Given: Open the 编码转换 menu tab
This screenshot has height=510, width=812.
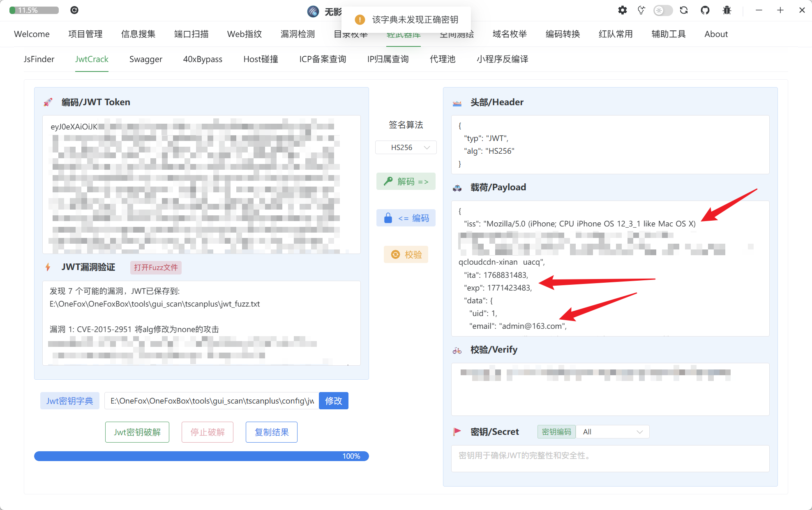Looking at the screenshot, I should point(563,34).
